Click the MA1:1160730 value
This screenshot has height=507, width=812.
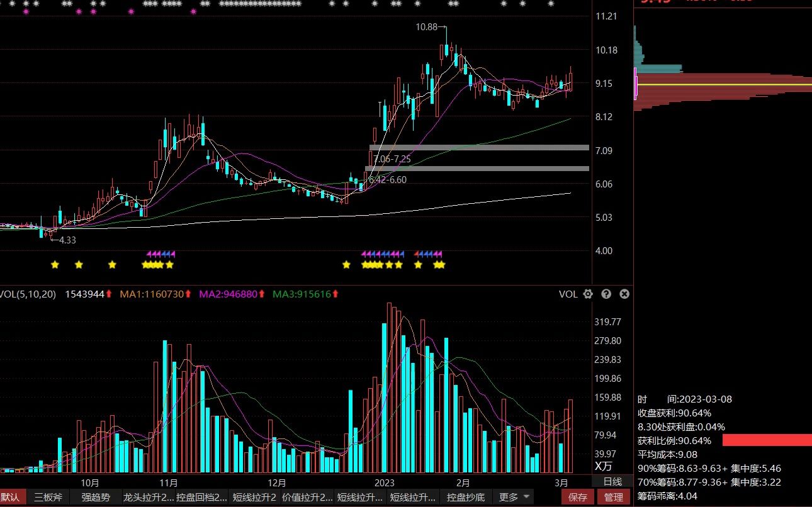pyautogui.click(x=152, y=294)
